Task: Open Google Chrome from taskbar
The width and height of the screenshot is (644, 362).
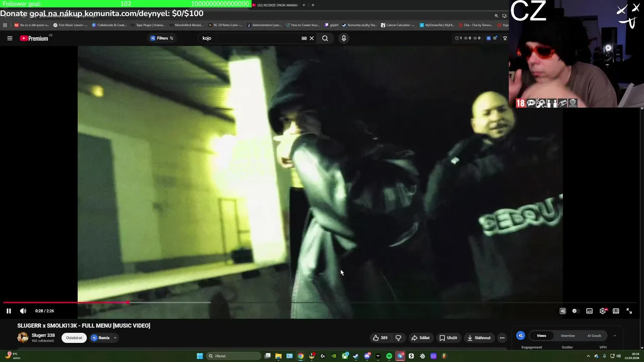Action: [x=300, y=356]
